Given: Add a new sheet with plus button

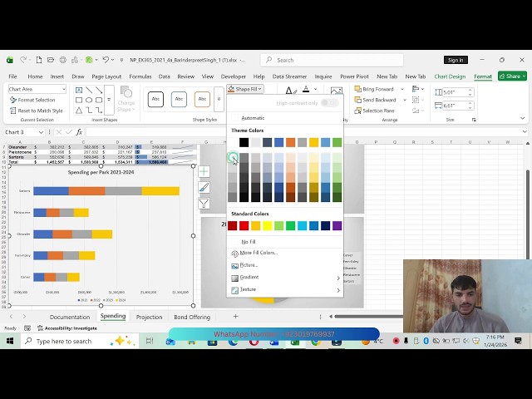Looking at the screenshot, I should pos(235,316).
